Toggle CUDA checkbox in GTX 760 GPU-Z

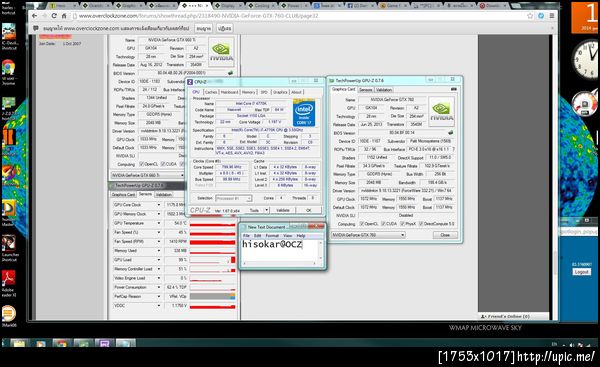(383, 224)
